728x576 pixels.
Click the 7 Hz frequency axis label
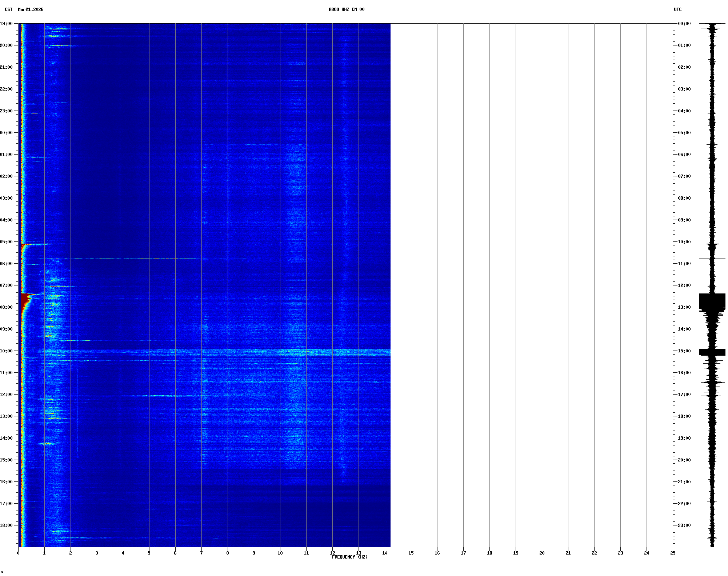coord(201,553)
